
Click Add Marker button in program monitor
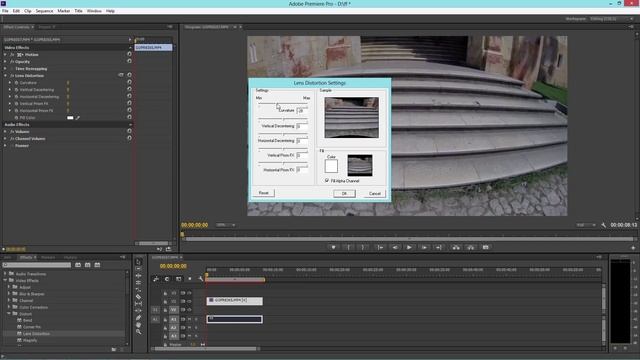(333, 247)
